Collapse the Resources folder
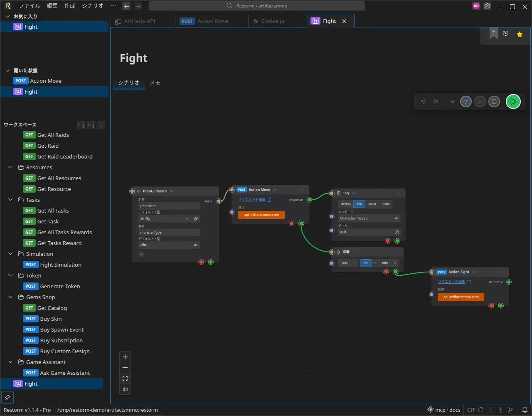The height and width of the screenshot is (416, 532). [11, 167]
